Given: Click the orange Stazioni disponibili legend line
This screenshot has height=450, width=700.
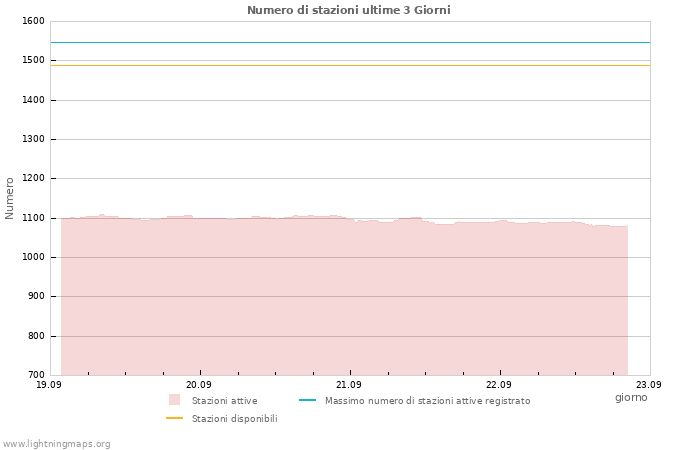Looking at the screenshot, I should coord(175,418).
